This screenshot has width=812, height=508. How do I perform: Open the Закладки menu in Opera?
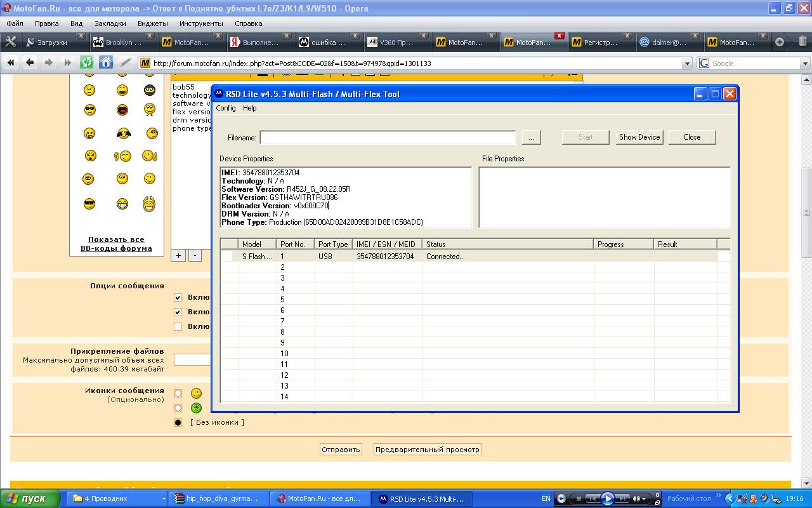pos(110,23)
